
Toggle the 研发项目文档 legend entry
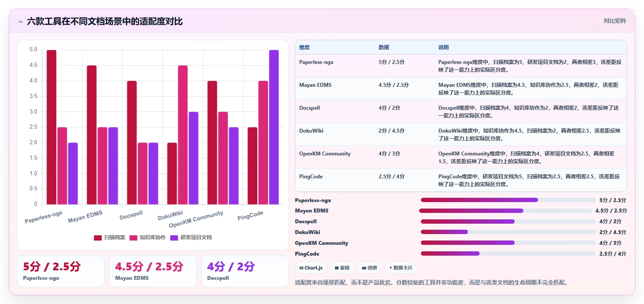191,237
